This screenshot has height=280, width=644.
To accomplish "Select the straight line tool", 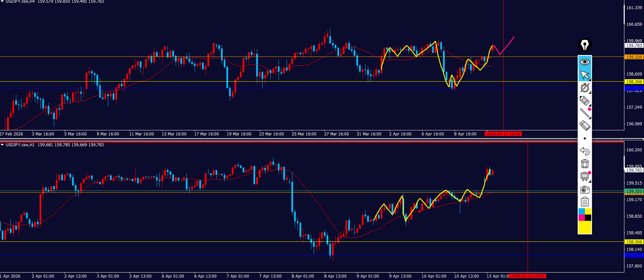I will pyautogui.click(x=584, y=113).
